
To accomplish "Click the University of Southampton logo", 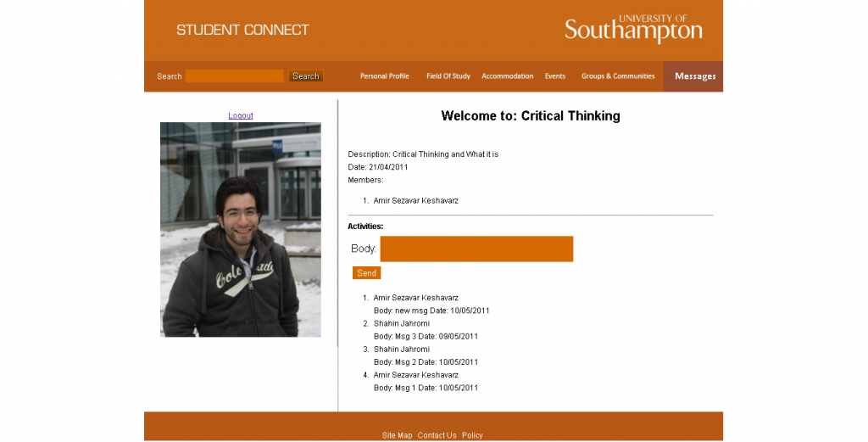I will click(x=632, y=30).
